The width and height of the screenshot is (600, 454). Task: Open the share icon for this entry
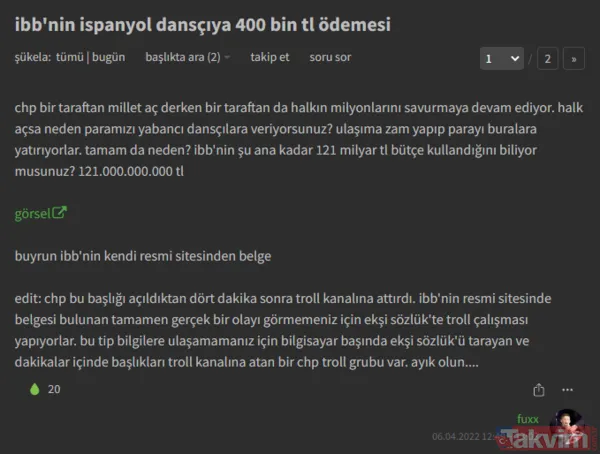539,390
